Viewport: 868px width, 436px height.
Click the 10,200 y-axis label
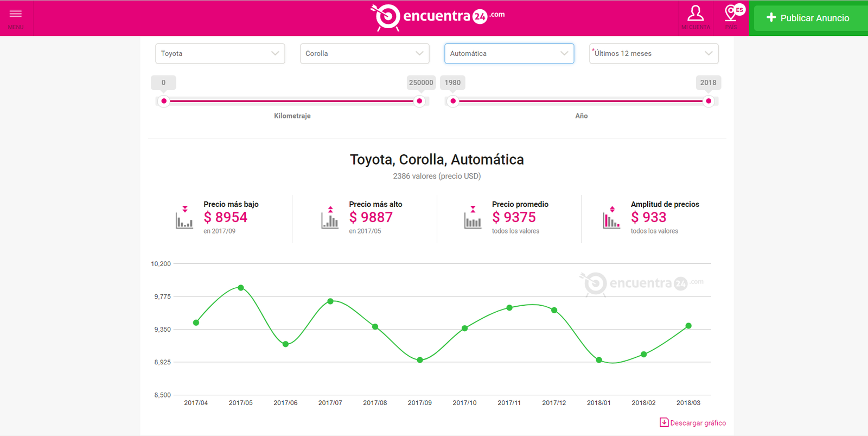coord(161,264)
